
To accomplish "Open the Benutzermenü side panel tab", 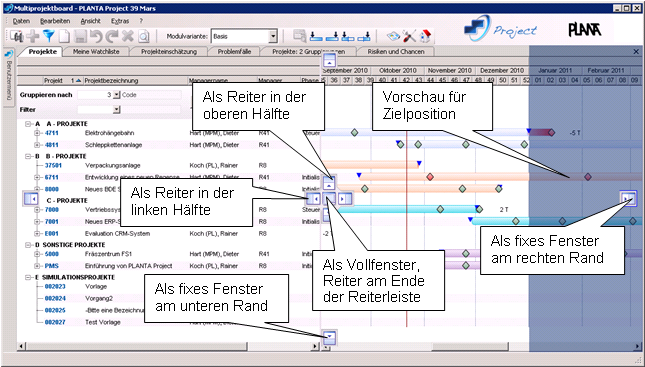I will point(9,78).
